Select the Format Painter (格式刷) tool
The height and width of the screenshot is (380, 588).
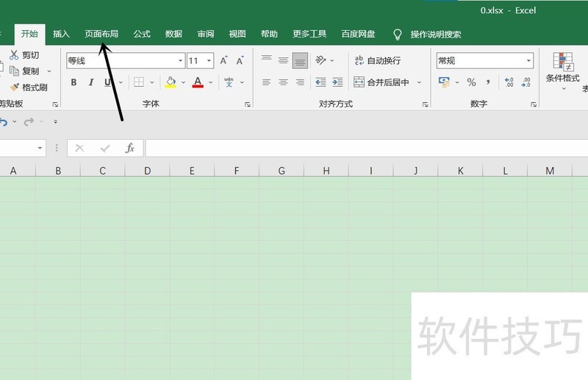pos(29,87)
